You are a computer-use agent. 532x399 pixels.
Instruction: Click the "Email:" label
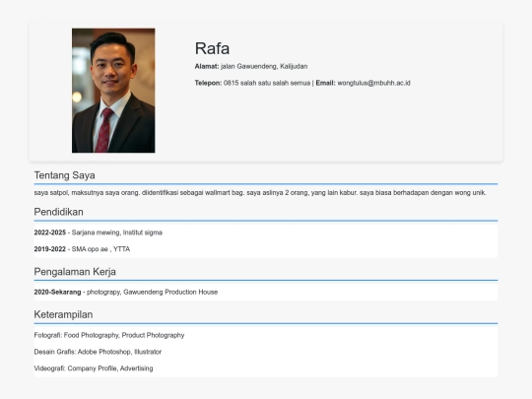point(325,83)
